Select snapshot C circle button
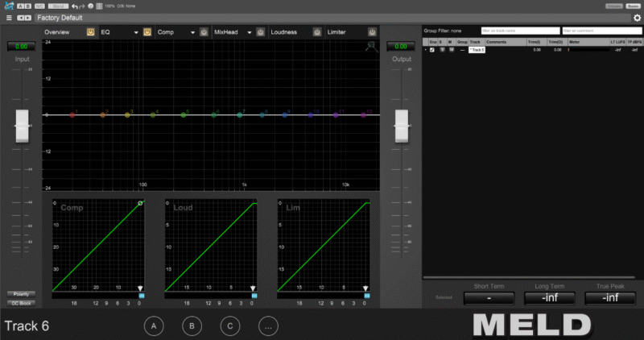The width and height of the screenshot is (644, 340). tap(229, 326)
